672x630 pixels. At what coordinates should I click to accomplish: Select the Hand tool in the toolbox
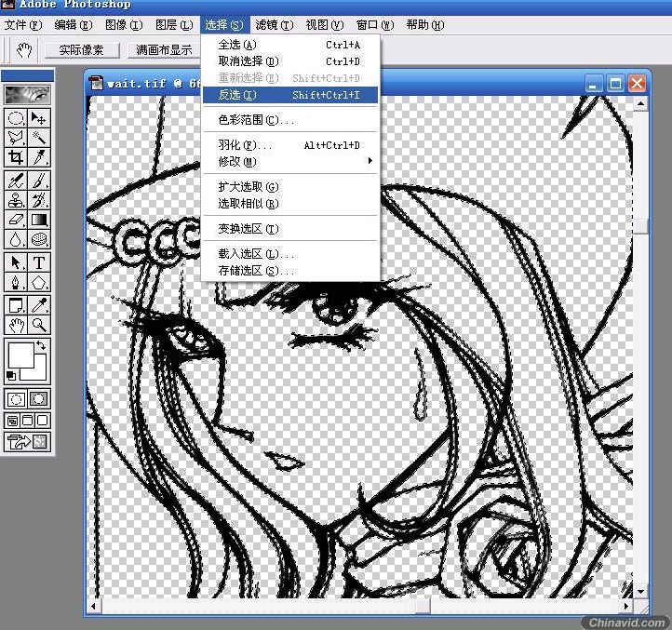click(x=16, y=325)
